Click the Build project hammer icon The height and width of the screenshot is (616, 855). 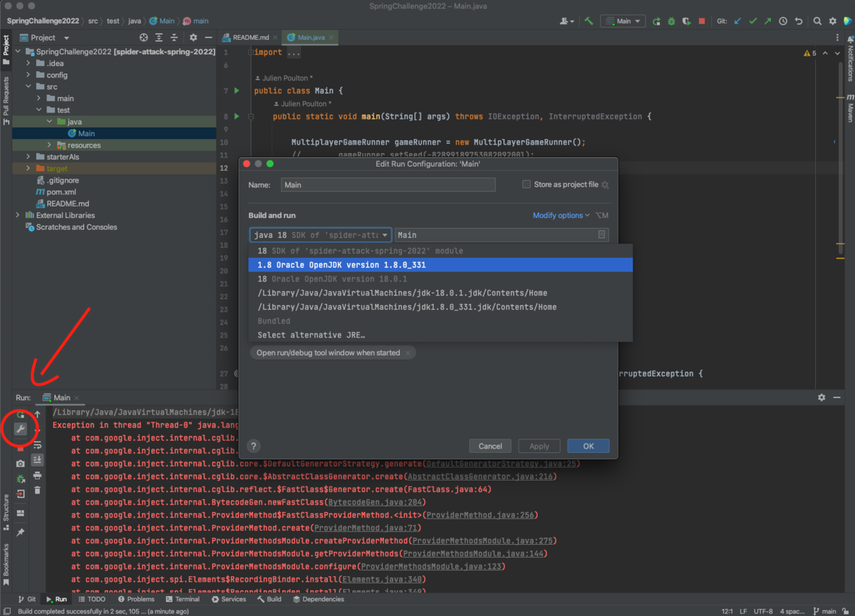[x=589, y=21]
